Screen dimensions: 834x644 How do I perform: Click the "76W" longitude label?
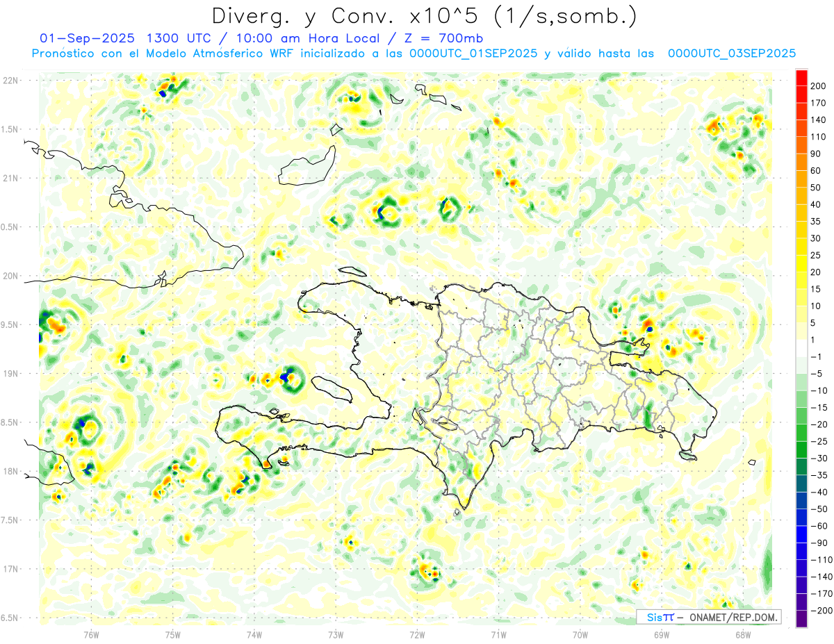coord(91,635)
